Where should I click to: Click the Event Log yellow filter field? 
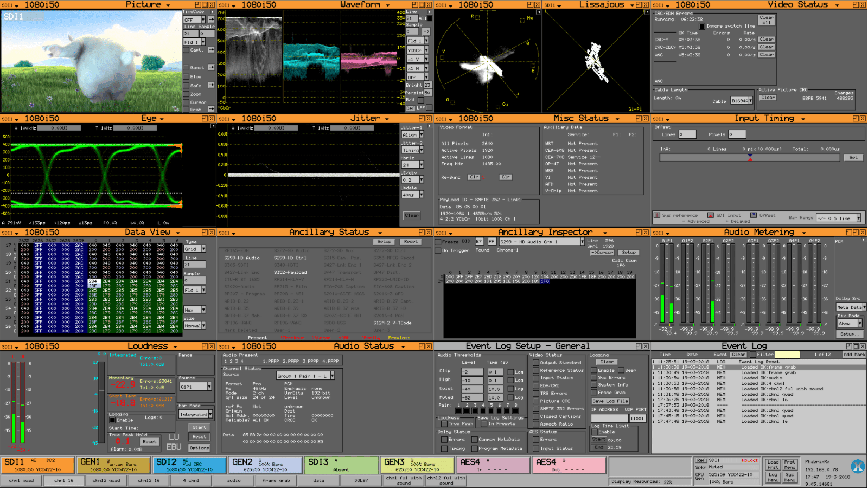point(787,355)
